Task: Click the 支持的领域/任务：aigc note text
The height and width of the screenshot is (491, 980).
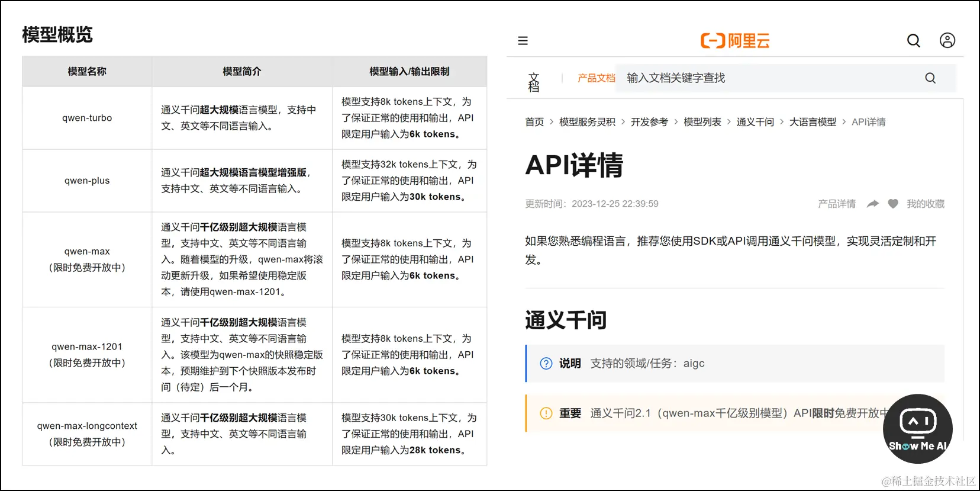Action: tap(647, 364)
